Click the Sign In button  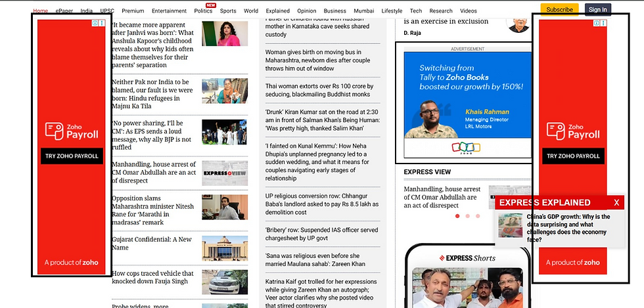[x=597, y=9]
